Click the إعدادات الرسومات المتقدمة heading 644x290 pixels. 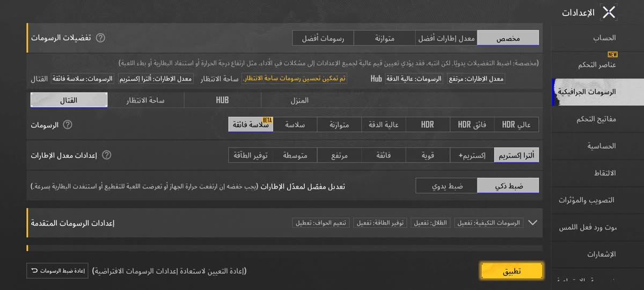[x=72, y=222]
